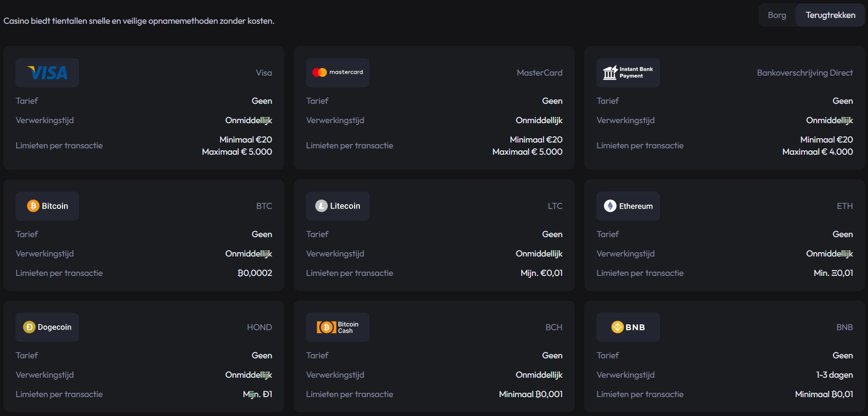Click the 'BCH' ticker label
Viewport: 868px width, 416px height.
554,327
